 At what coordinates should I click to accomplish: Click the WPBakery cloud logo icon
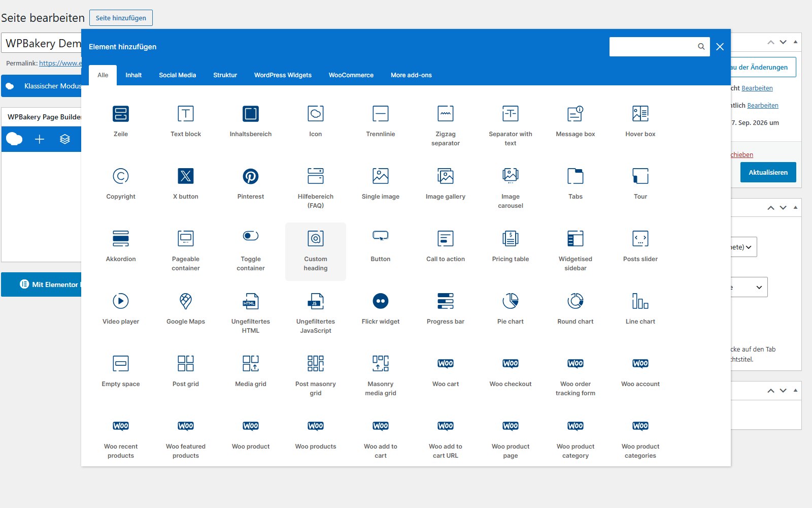tap(14, 139)
